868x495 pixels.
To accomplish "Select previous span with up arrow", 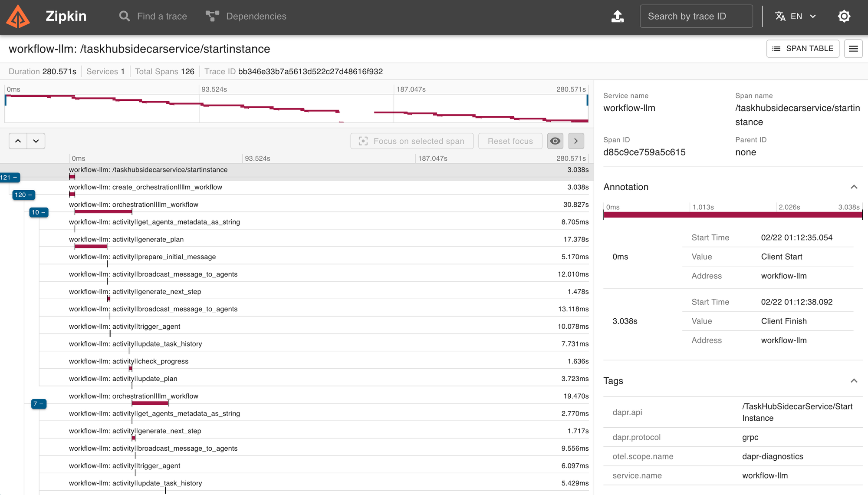I will (x=18, y=141).
